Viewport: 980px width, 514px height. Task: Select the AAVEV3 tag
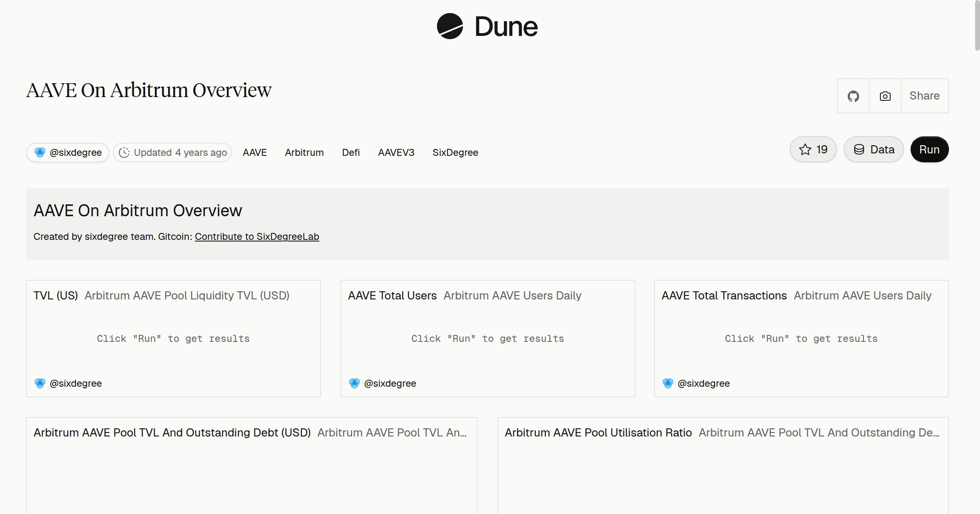(396, 153)
